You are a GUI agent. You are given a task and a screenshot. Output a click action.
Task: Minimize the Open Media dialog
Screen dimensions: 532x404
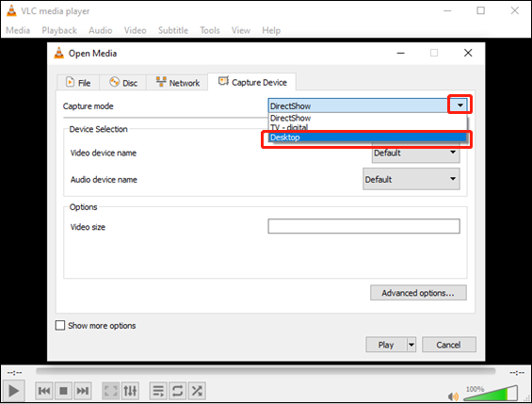pos(401,53)
